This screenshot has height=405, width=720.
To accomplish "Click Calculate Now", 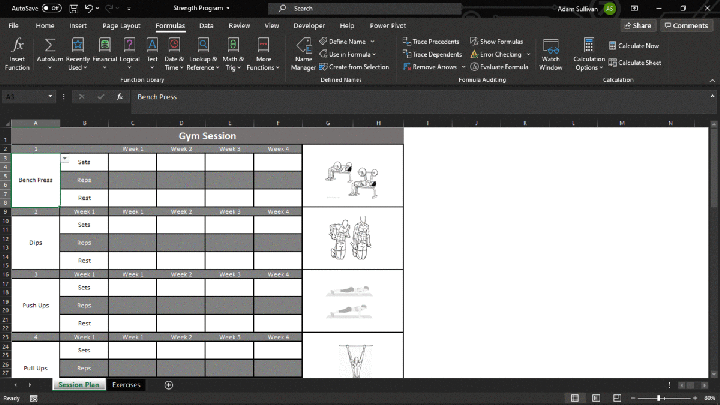I will pos(635,46).
